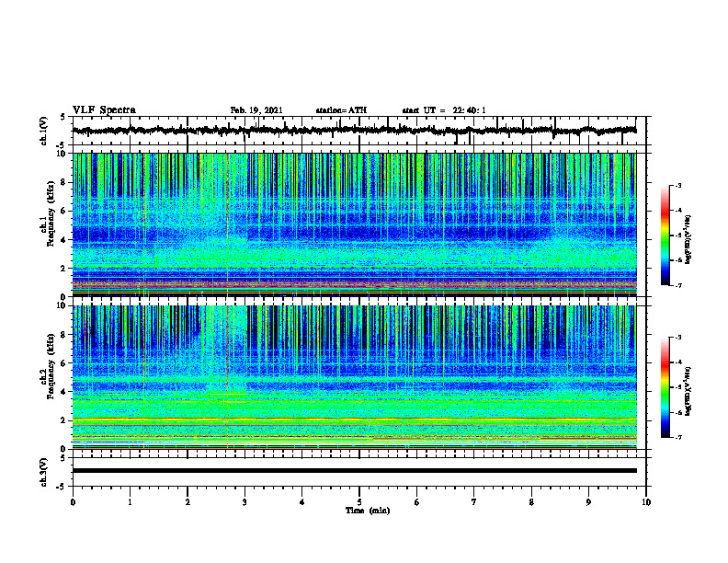
Task: Click time axis tick label '3'
Action: [x=245, y=502]
